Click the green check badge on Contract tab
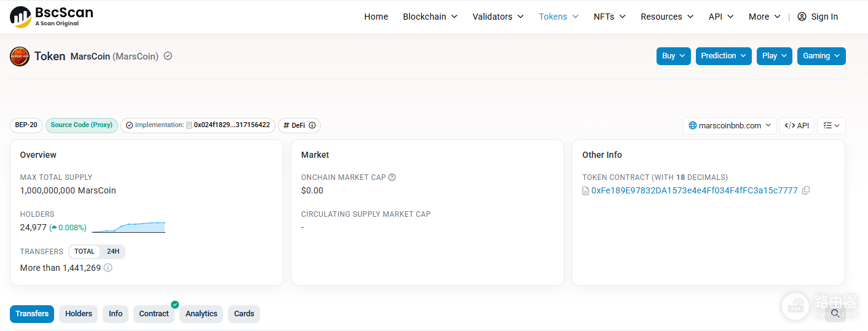The height and width of the screenshot is (331, 868). pyautogui.click(x=175, y=305)
